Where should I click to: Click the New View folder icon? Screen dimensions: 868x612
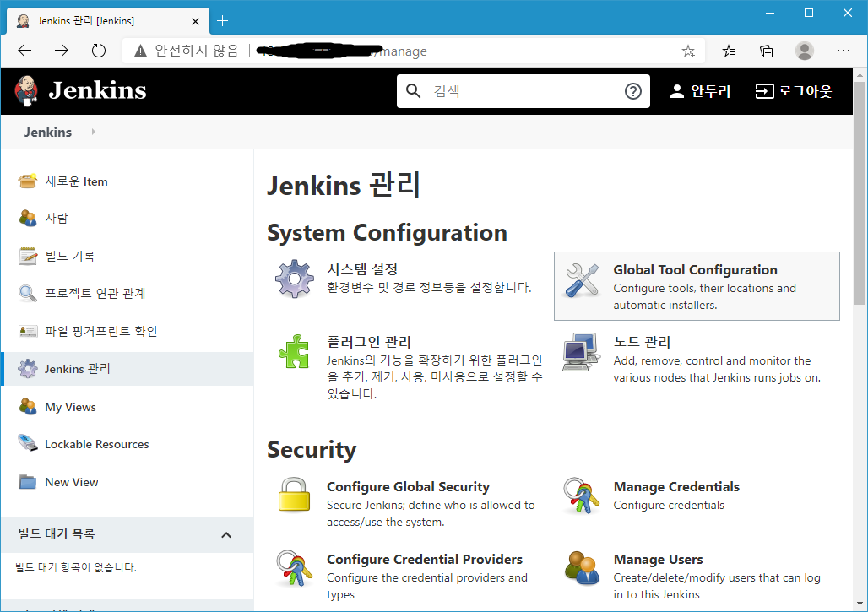coord(28,482)
